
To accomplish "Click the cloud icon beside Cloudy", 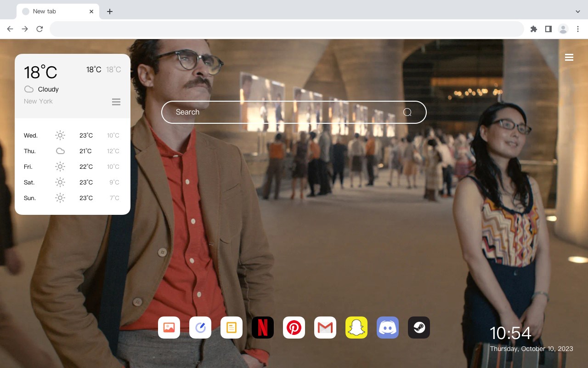I will coord(29,89).
